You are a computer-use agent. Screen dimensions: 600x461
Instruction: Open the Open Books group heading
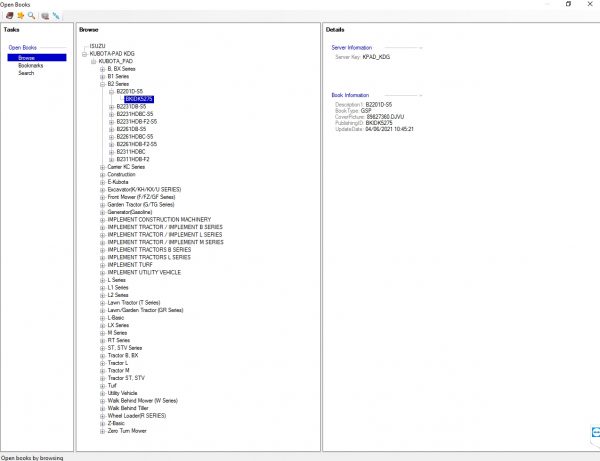tap(23, 47)
